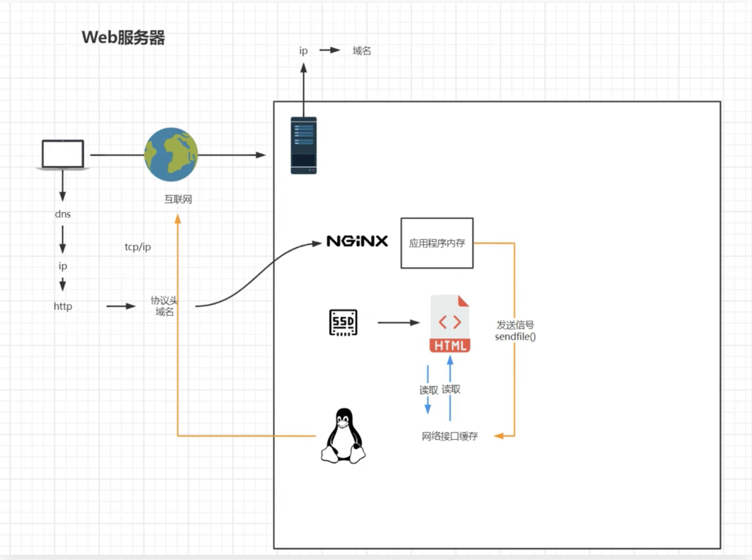Click the 互联网 label below globe
Screen dimensions: 752x560
click(x=178, y=199)
